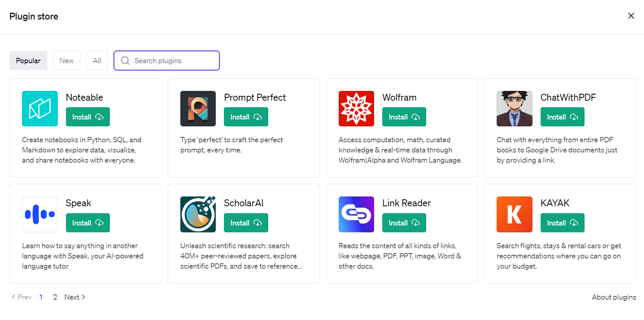Click the Speak plugin waveform icon
The image size is (644, 320).
coord(40,214)
